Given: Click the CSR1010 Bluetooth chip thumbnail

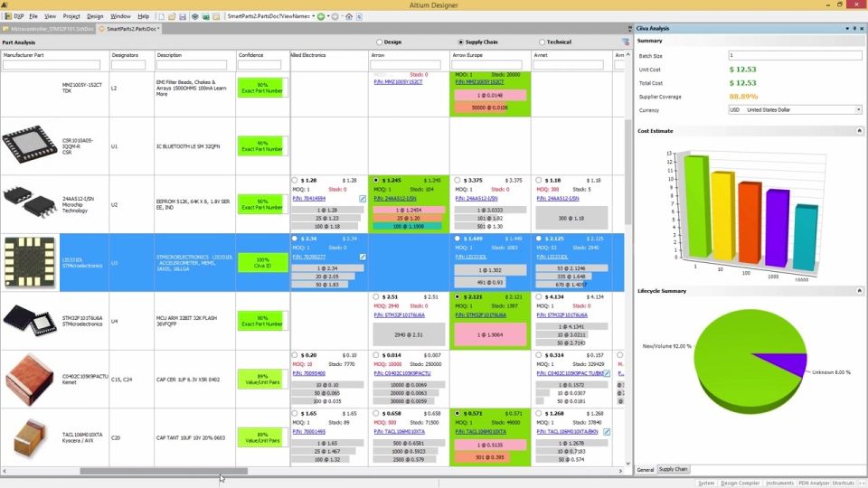Looking at the screenshot, I should pyautogui.click(x=29, y=145).
